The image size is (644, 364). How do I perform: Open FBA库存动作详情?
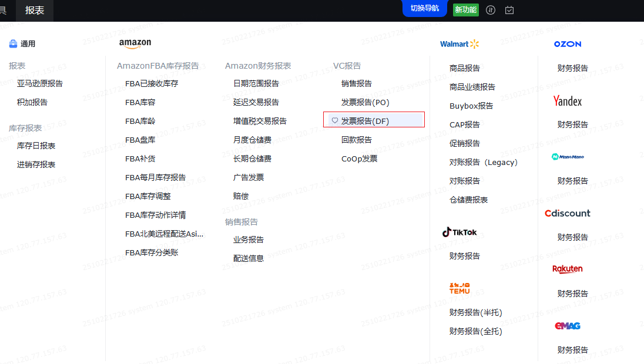pos(155,215)
